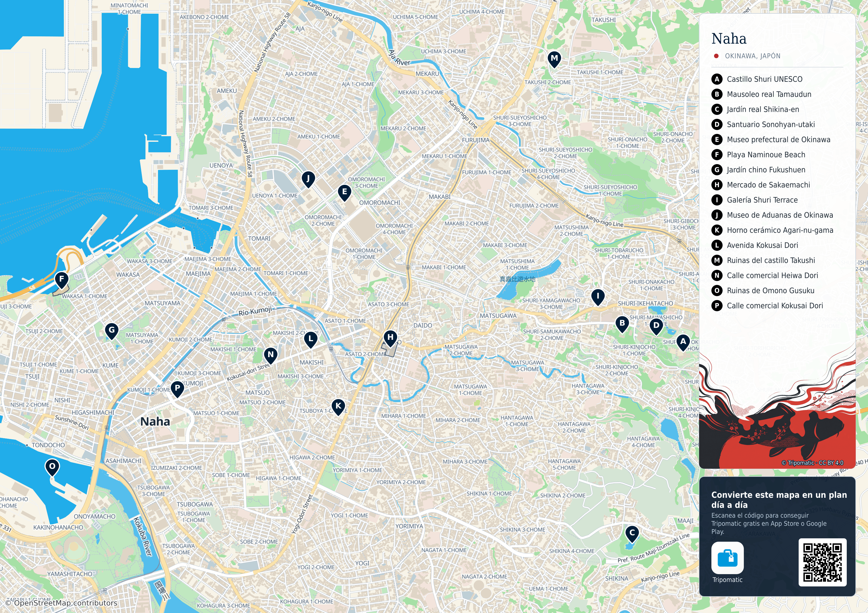Click the QR code image
Screen dimensions: 868x613
tap(822, 562)
